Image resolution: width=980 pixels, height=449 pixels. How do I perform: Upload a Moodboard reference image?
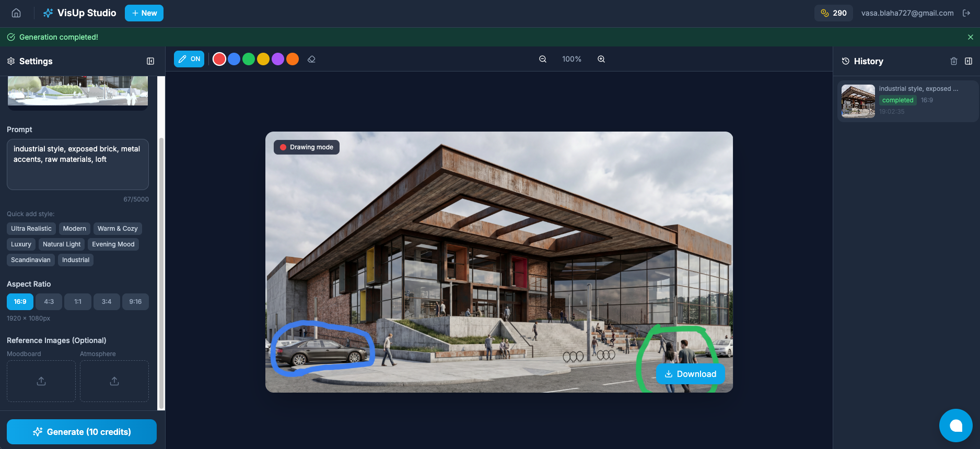pyautogui.click(x=41, y=381)
